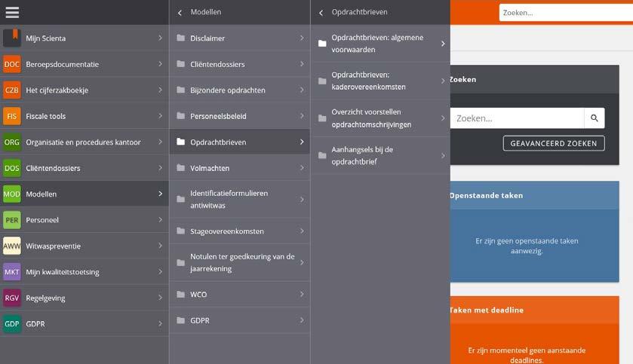
Task: Expand Volmachten folder chevron
Action: [302, 168]
